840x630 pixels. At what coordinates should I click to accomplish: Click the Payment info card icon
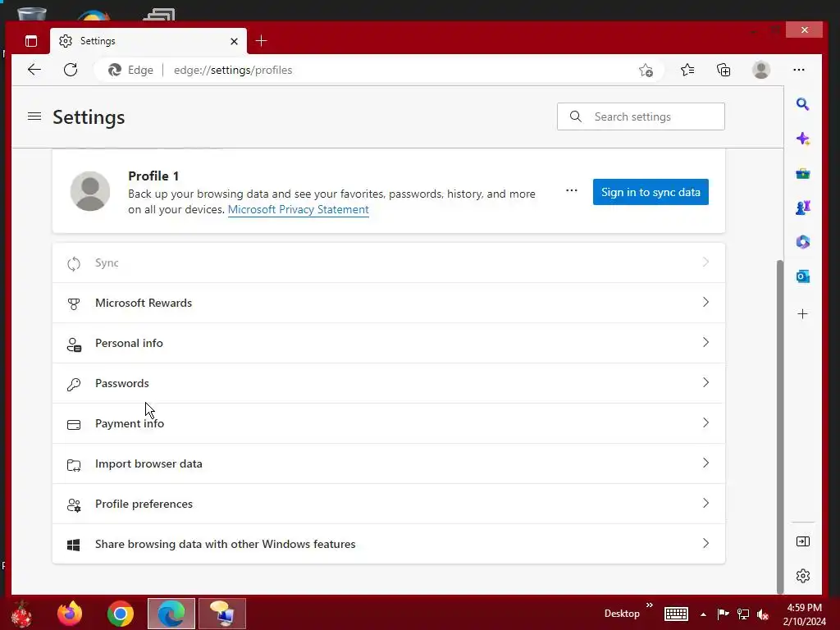coord(74,424)
